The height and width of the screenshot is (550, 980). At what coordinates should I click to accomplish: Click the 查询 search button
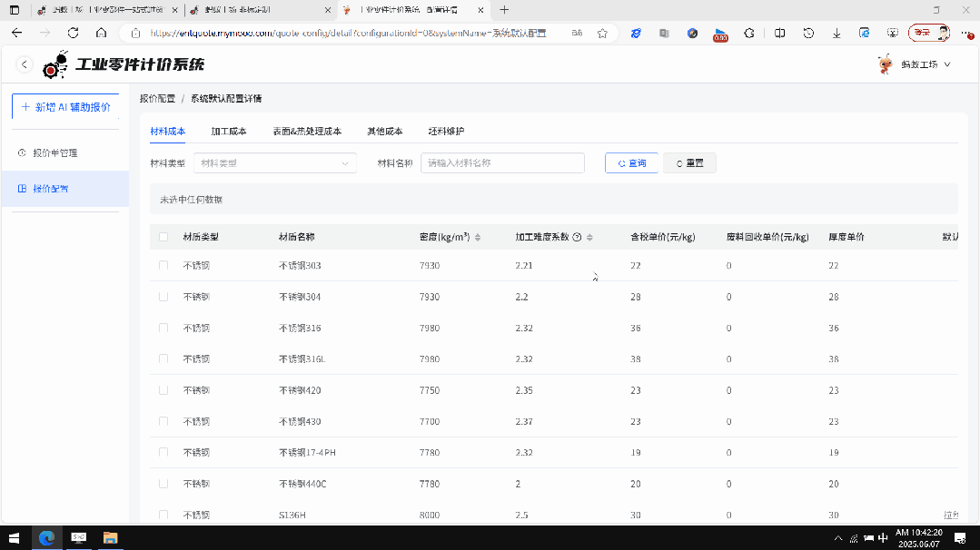(x=631, y=163)
